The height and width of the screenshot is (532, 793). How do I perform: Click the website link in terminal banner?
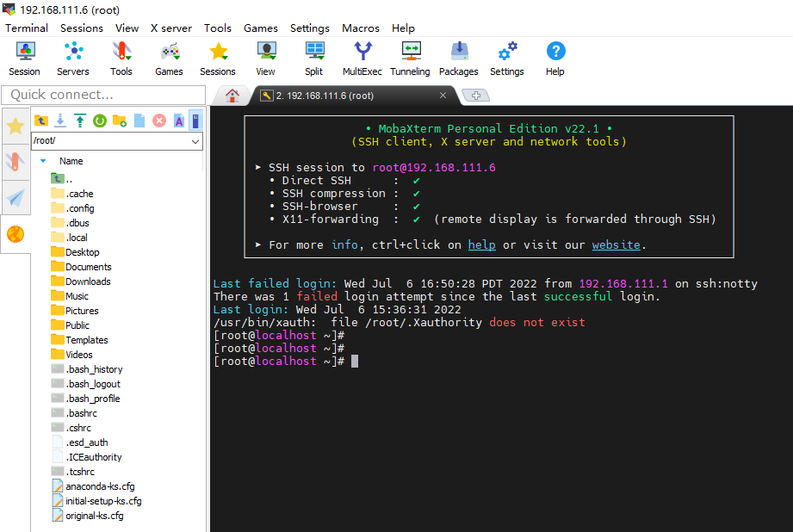coord(616,244)
